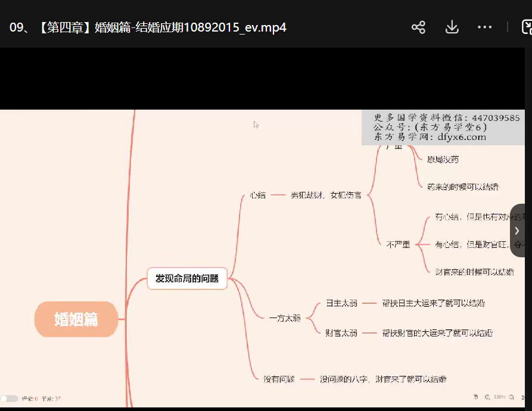Expand the side panel with right chevron

pyautogui.click(x=517, y=231)
